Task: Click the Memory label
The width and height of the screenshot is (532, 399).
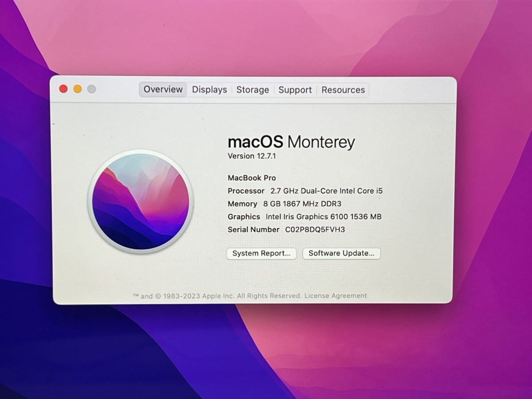Action: coord(243,204)
